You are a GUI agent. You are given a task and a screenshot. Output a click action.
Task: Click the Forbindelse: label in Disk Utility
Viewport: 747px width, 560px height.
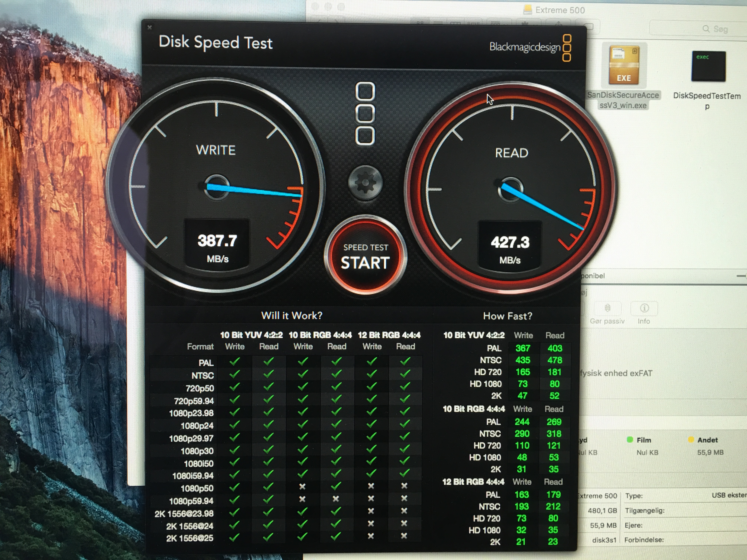(644, 540)
